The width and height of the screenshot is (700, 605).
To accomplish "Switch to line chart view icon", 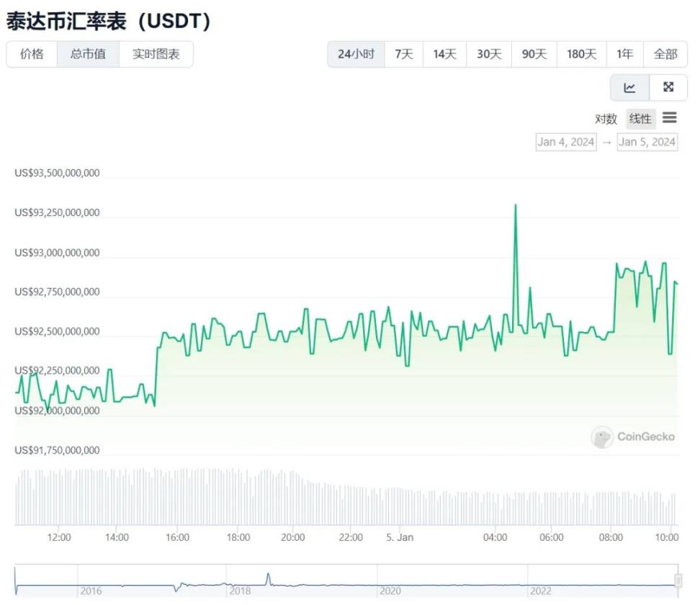I will coord(629,87).
